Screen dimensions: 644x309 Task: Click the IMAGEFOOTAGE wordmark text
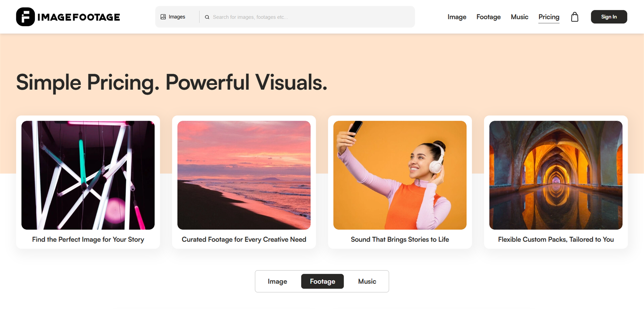click(79, 17)
